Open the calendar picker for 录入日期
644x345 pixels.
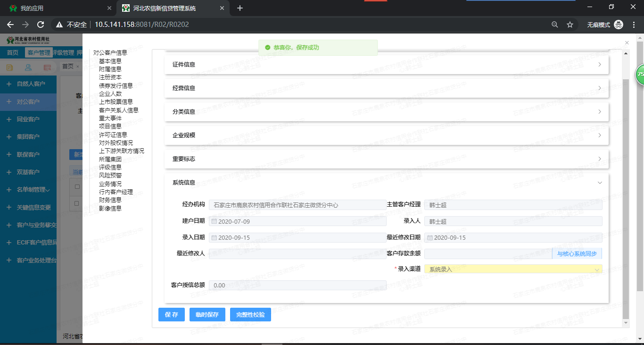[214, 237]
